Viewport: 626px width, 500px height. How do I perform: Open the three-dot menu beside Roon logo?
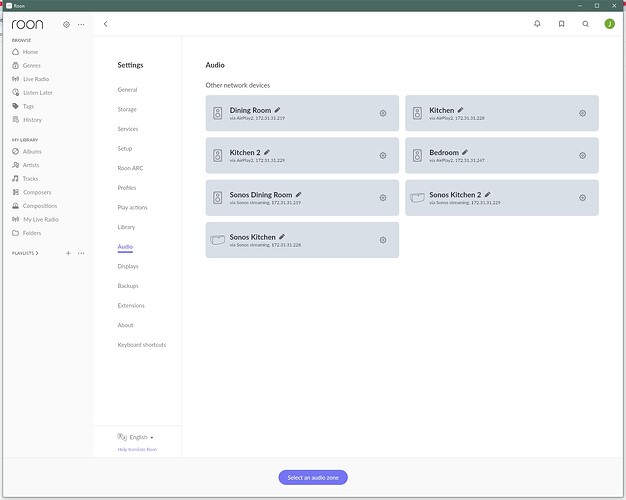click(81, 23)
